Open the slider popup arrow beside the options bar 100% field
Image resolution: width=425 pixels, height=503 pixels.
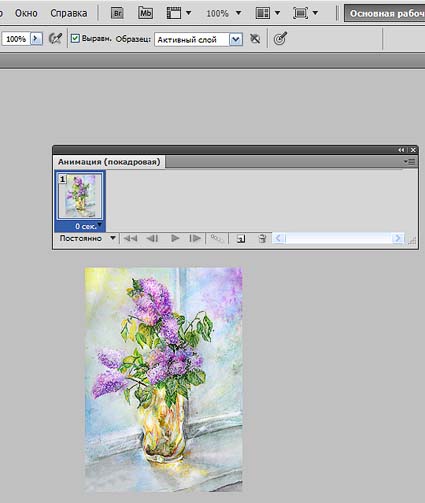(36, 39)
